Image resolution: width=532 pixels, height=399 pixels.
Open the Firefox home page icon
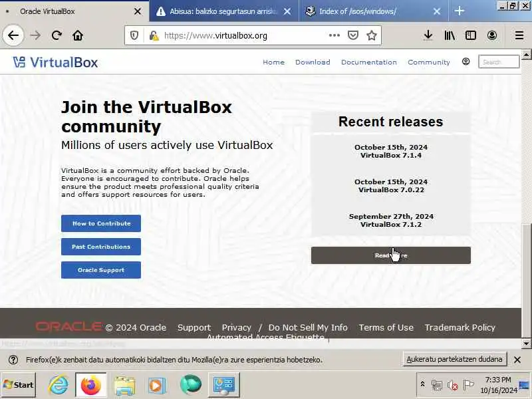pyautogui.click(x=78, y=35)
